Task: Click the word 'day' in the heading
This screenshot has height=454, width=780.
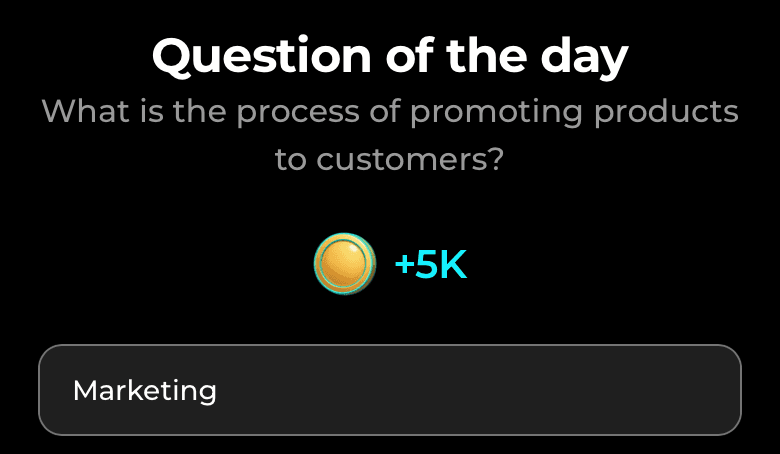Action: pyautogui.click(x=584, y=59)
